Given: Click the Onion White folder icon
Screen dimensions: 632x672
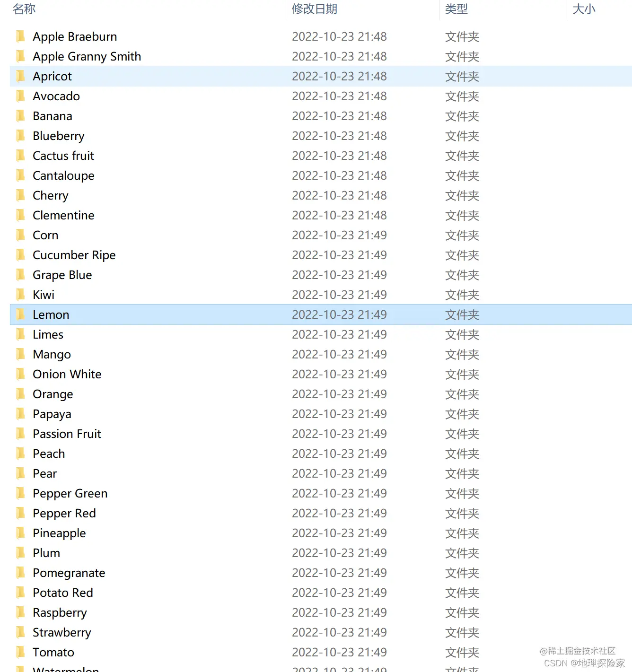Looking at the screenshot, I should (20, 374).
